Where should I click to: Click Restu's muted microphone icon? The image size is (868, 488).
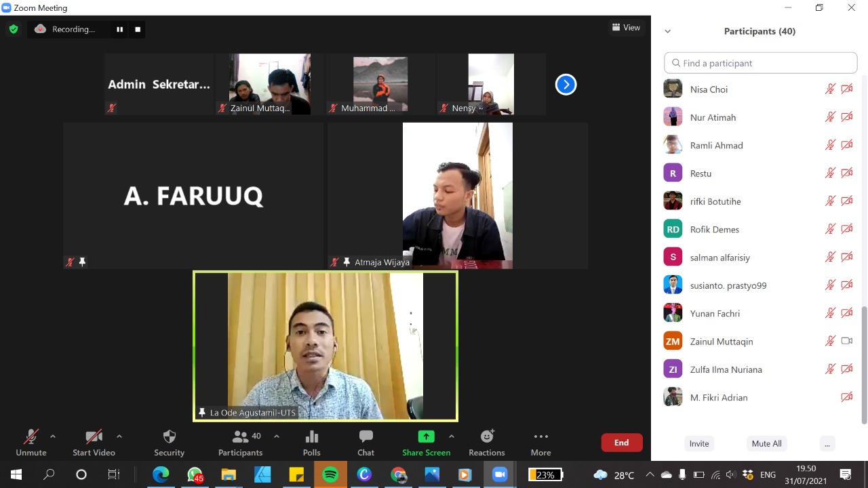click(830, 172)
